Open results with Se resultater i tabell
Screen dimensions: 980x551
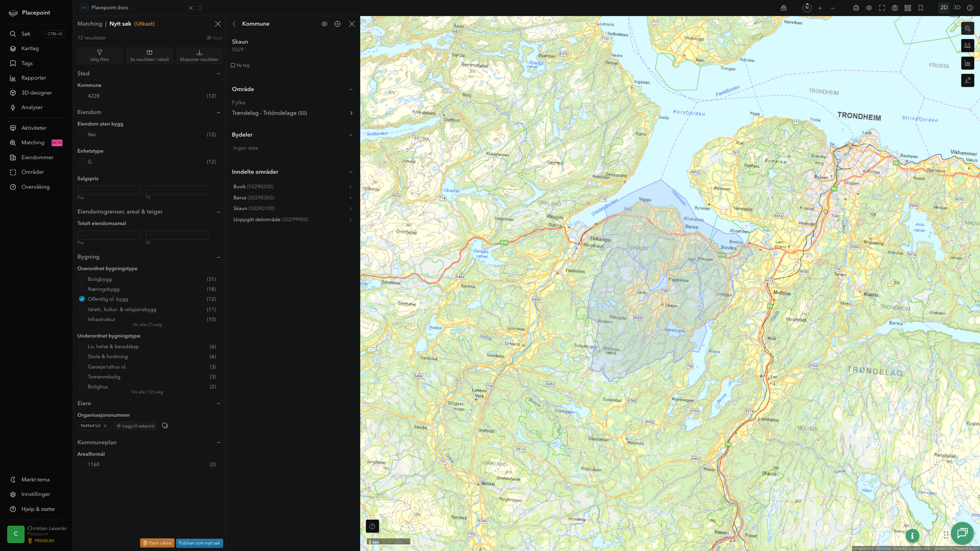149,56
